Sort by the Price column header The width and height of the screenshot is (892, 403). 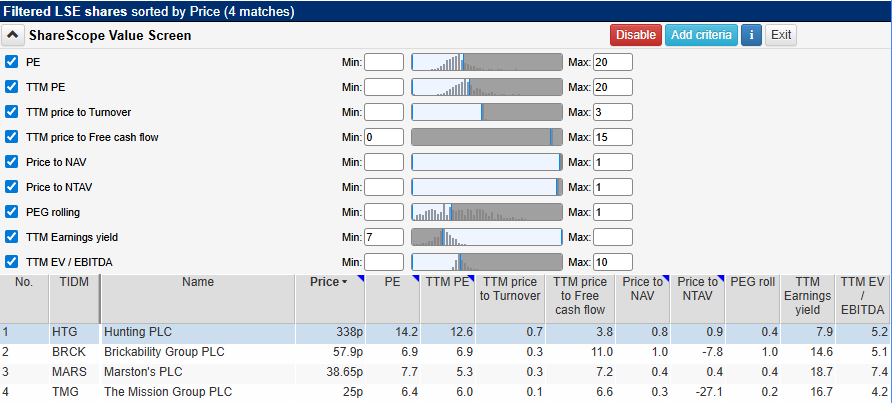point(330,299)
